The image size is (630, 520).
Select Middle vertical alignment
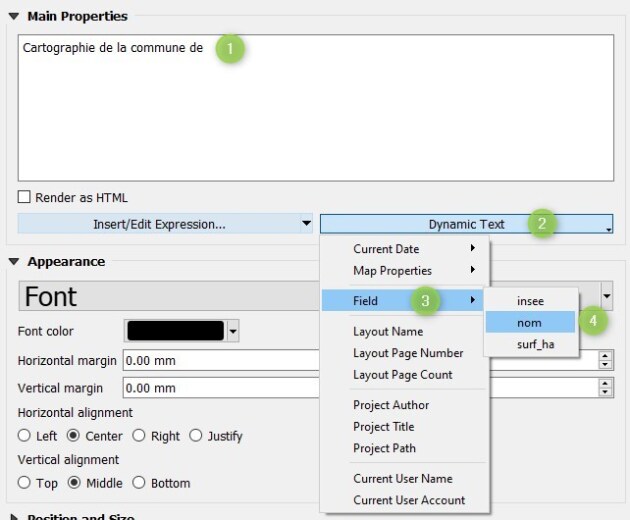pos(74,483)
